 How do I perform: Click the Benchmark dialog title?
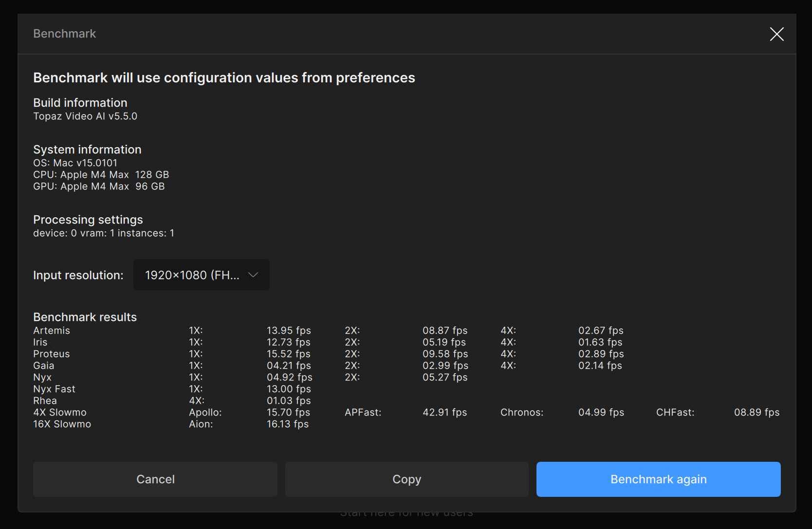coord(64,34)
